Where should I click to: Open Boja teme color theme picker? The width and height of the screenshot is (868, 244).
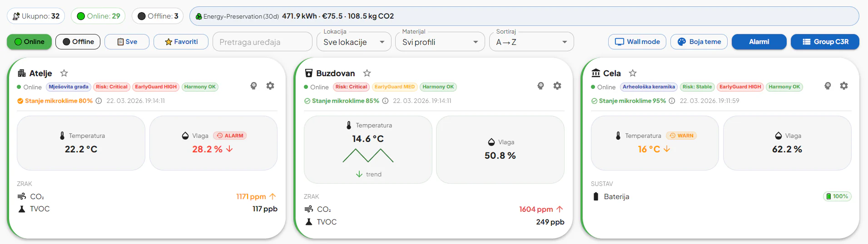699,42
